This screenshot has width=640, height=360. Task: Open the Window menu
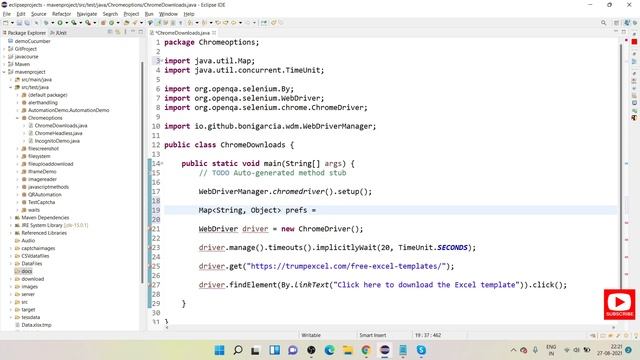point(168,14)
